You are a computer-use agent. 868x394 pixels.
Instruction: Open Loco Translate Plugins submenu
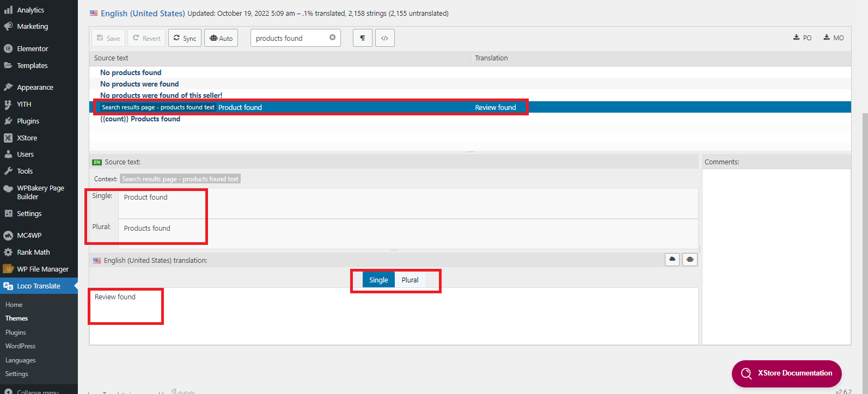(x=16, y=333)
